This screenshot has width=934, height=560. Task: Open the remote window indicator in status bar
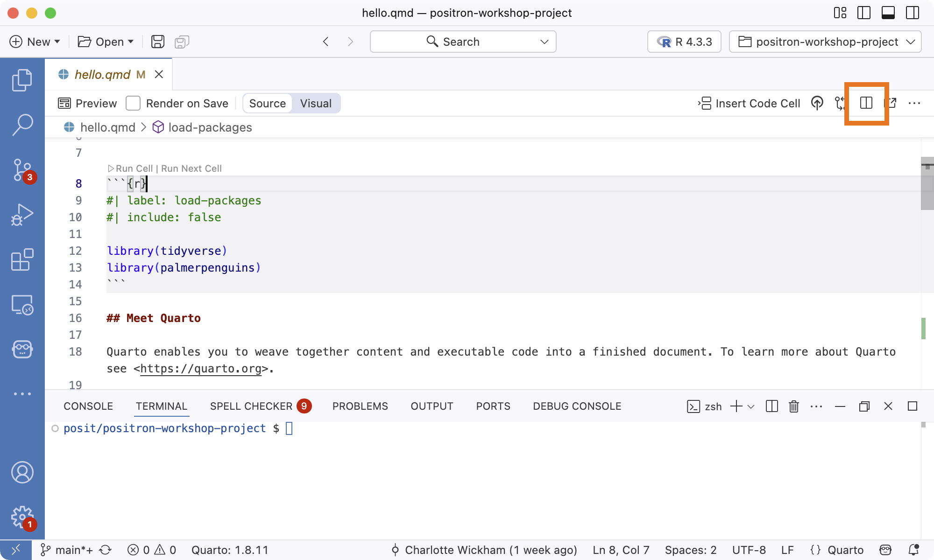(x=16, y=550)
